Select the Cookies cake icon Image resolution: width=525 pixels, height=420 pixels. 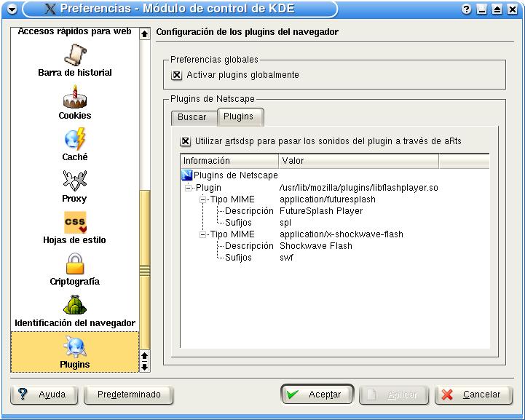coord(75,98)
